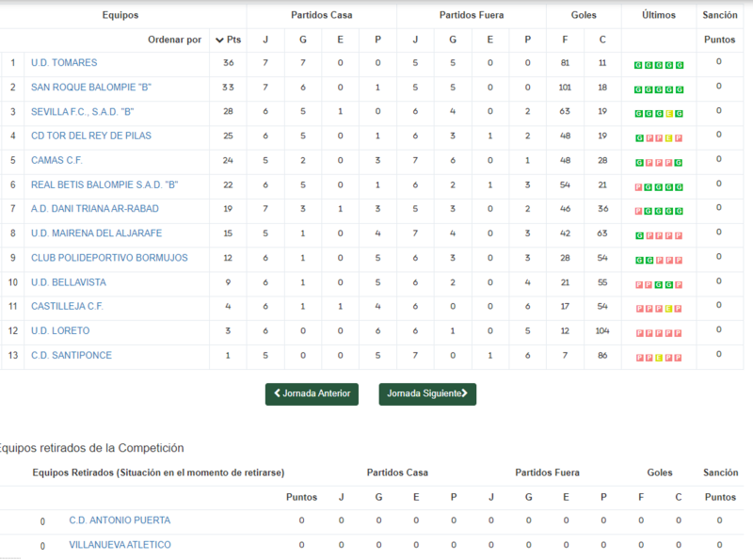Open the U.D. TOMARES team page
This screenshot has width=753, height=560.
click(64, 63)
